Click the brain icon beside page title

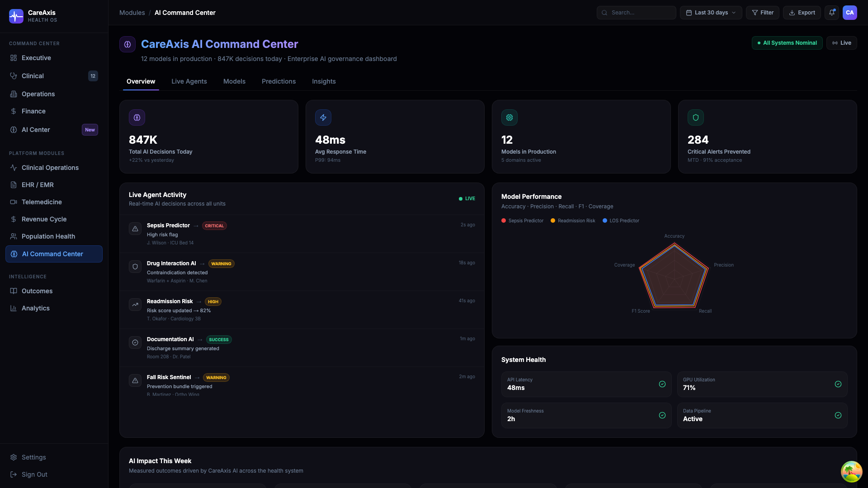(x=127, y=44)
